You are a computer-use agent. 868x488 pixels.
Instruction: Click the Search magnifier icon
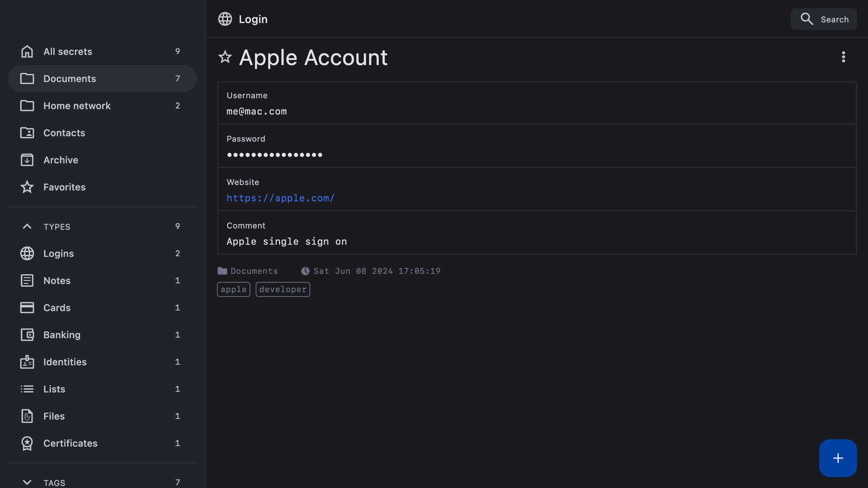807,19
